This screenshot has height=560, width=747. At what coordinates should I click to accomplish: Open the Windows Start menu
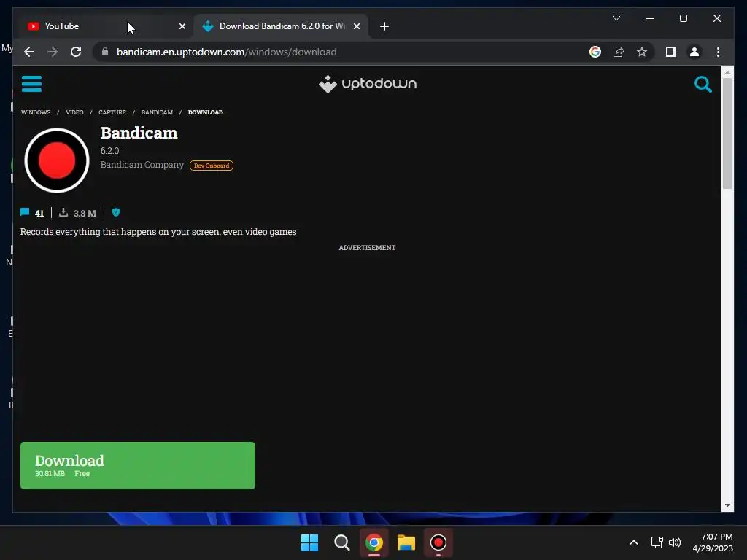pyautogui.click(x=309, y=542)
